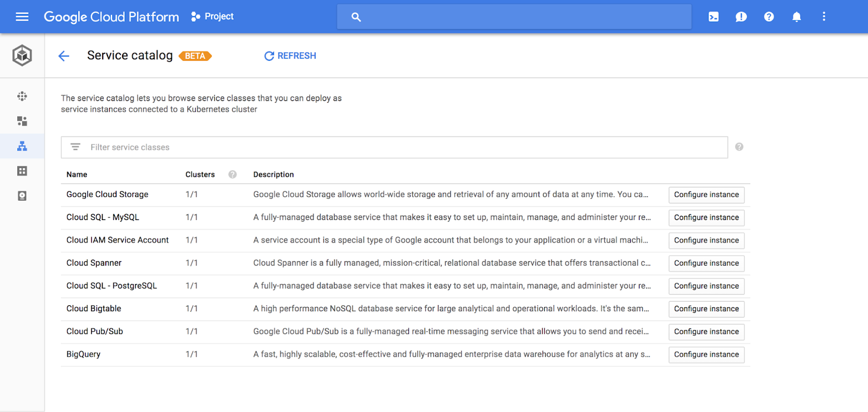Activate Cloud Shell terminal icon
868x412 pixels.
point(713,17)
